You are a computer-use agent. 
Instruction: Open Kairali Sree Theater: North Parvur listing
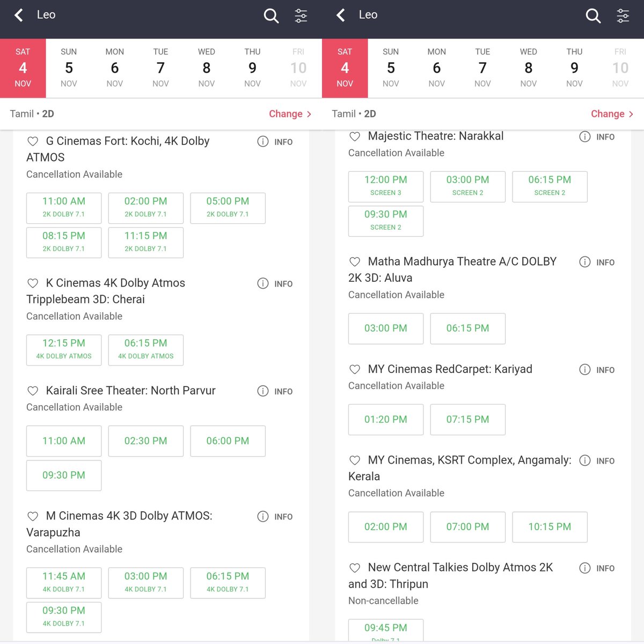131,391
